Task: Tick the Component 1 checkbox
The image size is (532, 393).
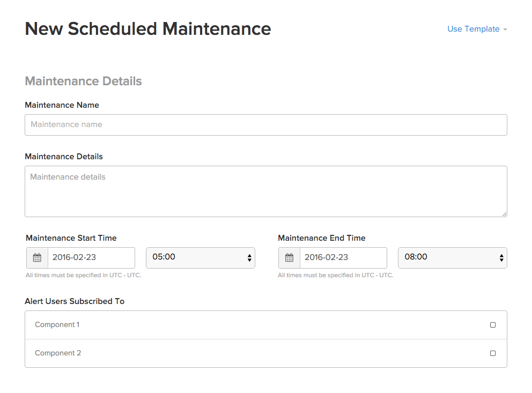Action: coord(493,325)
